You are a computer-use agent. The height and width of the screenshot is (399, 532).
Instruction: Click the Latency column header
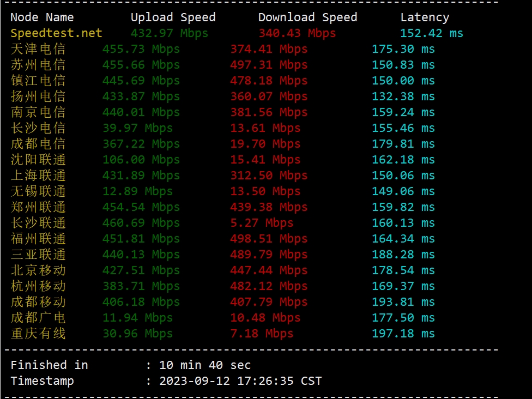[425, 17]
